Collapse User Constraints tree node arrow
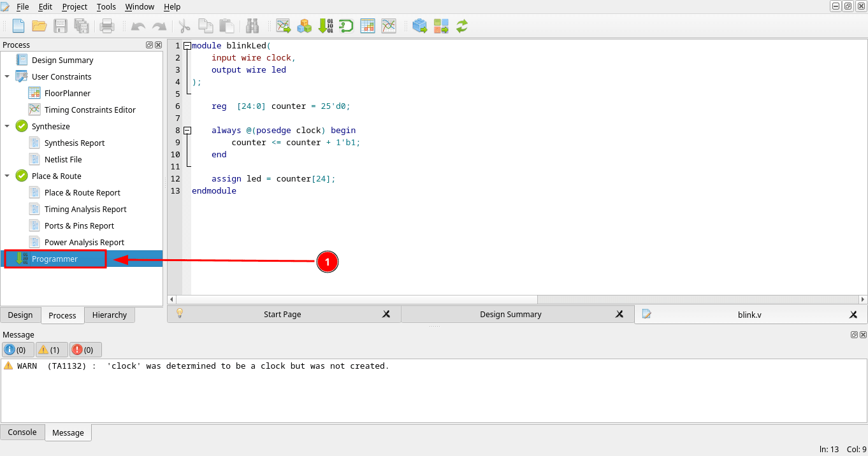Image resolution: width=868 pixels, height=456 pixels. [x=7, y=76]
